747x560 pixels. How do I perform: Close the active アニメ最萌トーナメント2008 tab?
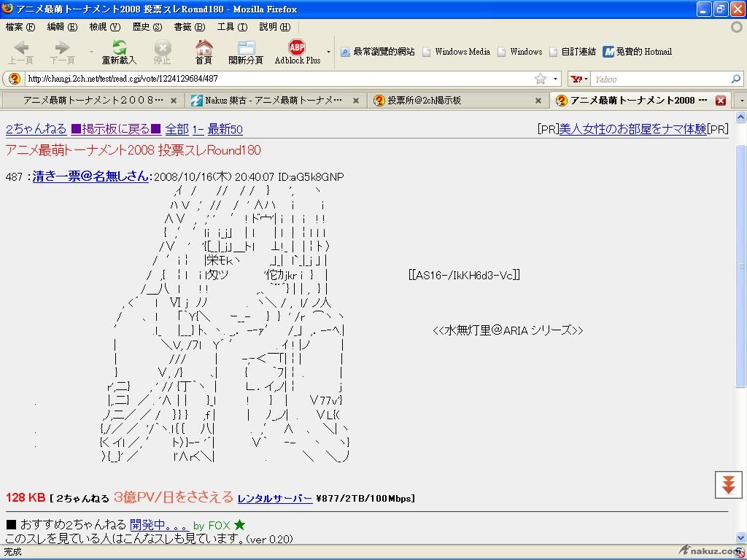click(720, 101)
